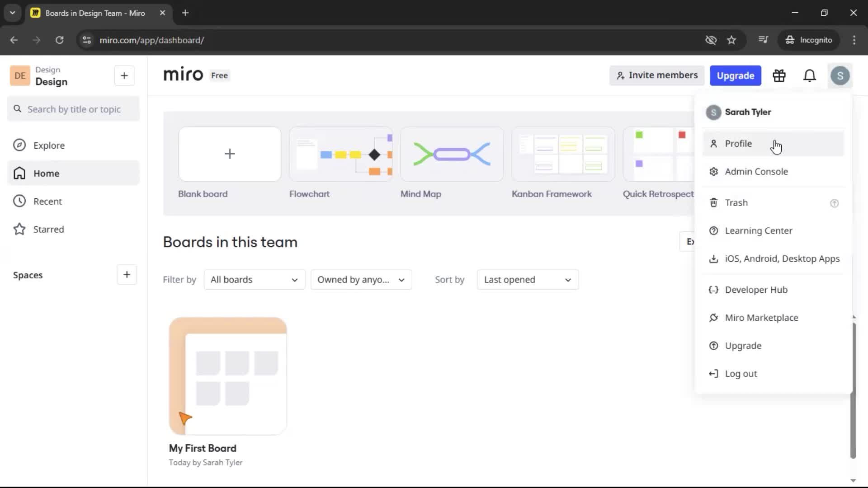Open the gift box rewards icon

pos(779,75)
